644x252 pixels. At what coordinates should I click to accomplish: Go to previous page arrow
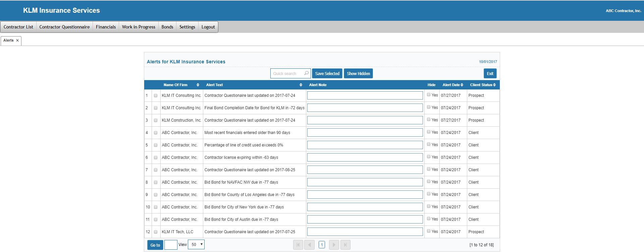[x=309, y=245]
